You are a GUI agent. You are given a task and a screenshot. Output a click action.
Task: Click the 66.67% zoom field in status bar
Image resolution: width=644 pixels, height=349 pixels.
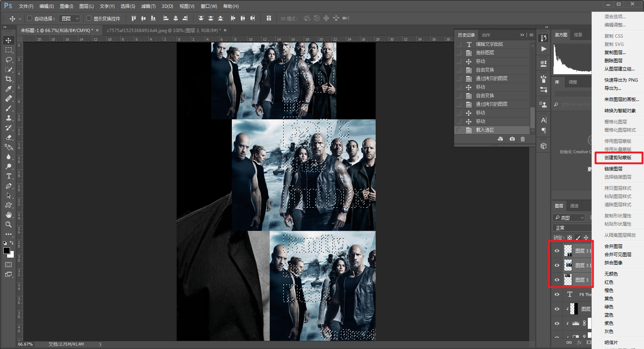(x=25, y=344)
